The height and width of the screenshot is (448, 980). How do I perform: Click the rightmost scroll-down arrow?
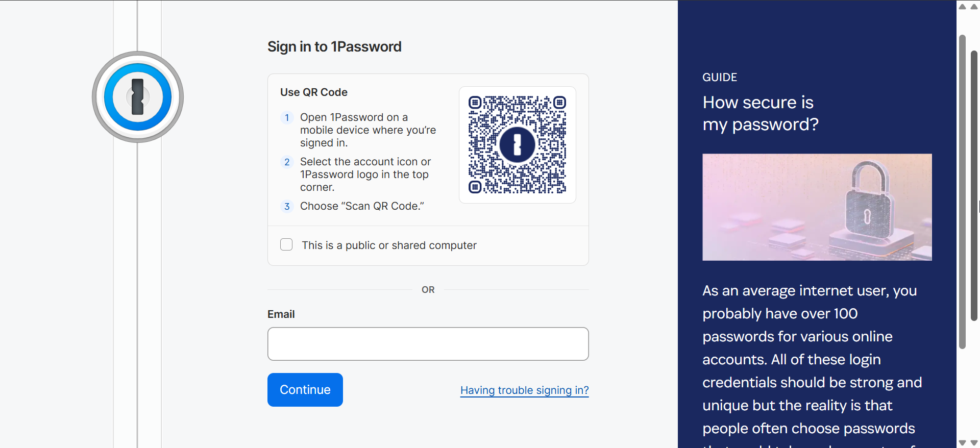974,442
